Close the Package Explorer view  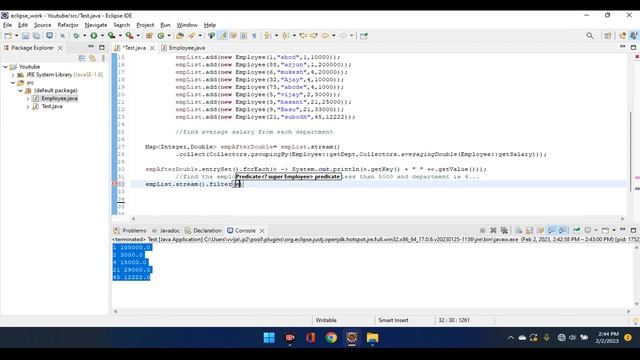[60, 48]
